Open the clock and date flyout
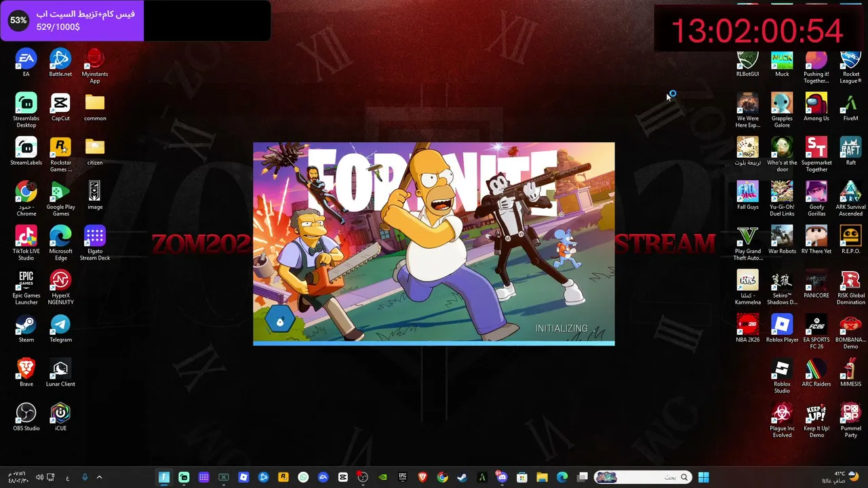The width and height of the screenshot is (868, 488). [x=17, y=477]
